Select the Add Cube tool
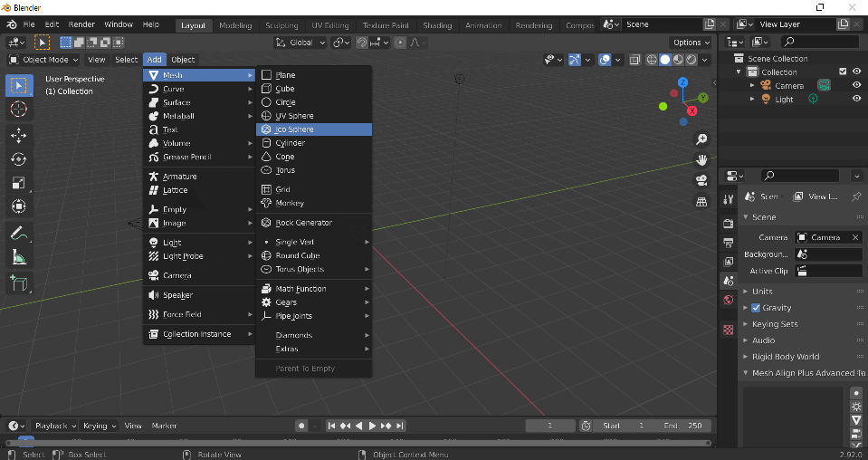This screenshot has height=460, width=868. [19, 283]
